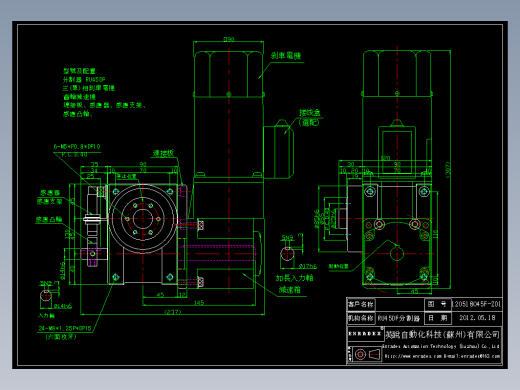This screenshot has height=390, width=520.
Task: Click the circular output flange center
Action: [x=143, y=219]
